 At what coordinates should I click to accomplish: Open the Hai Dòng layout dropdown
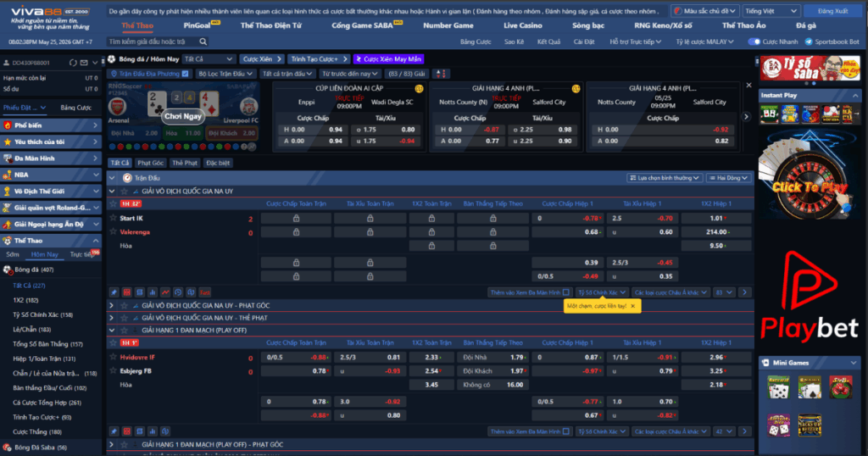click(728, 178)
